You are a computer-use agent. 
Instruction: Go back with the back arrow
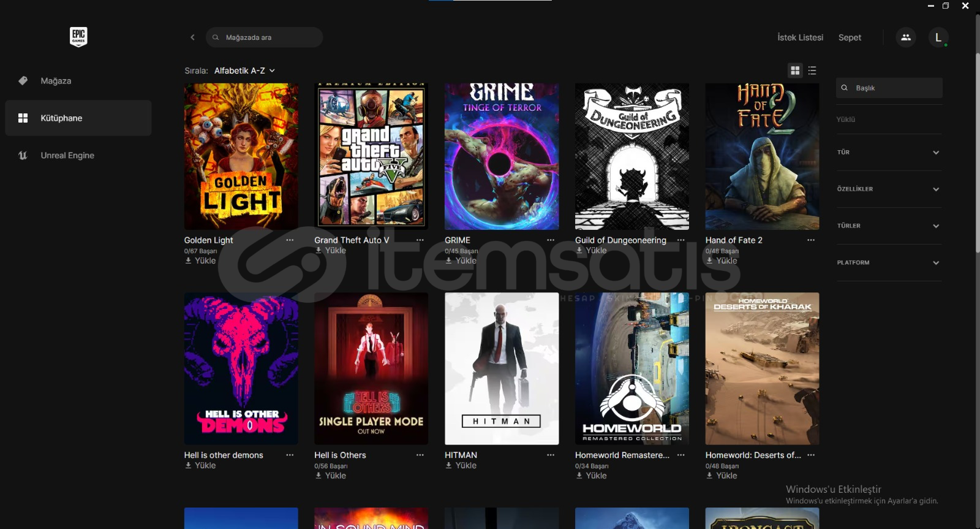click(x=192, y=37)
